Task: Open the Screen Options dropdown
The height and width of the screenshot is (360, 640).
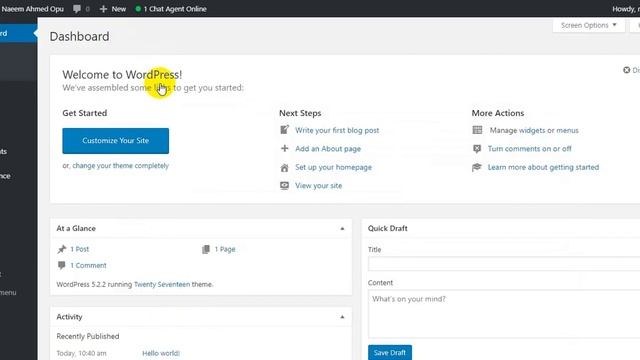Action: 589,25
